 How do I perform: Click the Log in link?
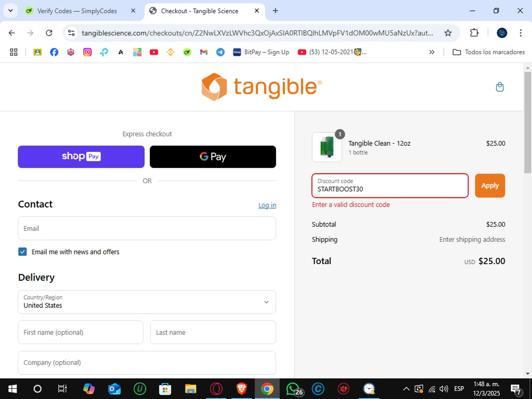pos(267,205)
